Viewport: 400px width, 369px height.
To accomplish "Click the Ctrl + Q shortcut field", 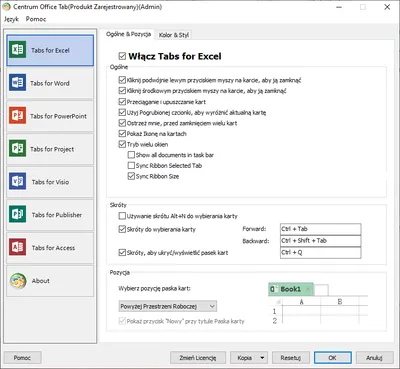I will coord(321,253).
